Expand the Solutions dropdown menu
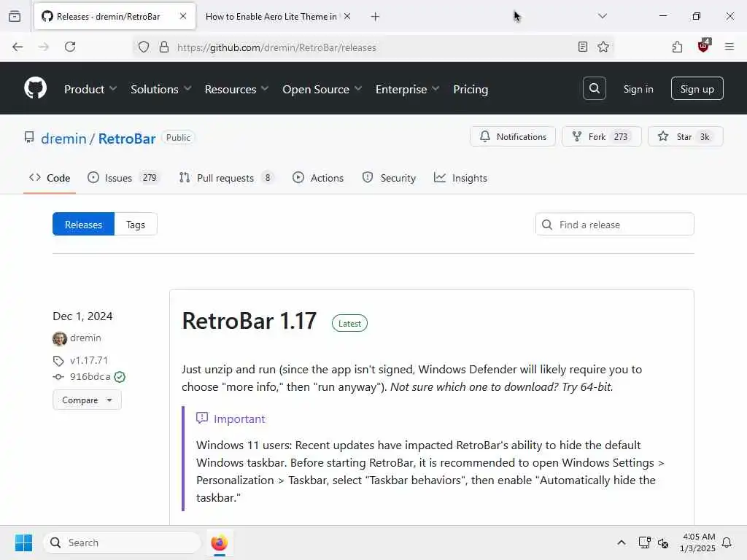747x560 pixels. [x=161, y=89]
